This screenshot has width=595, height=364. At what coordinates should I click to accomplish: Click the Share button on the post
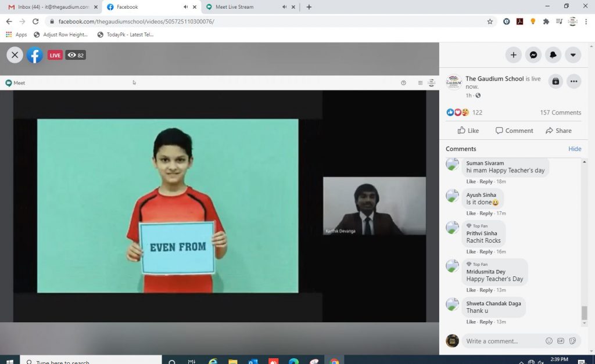click(x=558, y=131)
